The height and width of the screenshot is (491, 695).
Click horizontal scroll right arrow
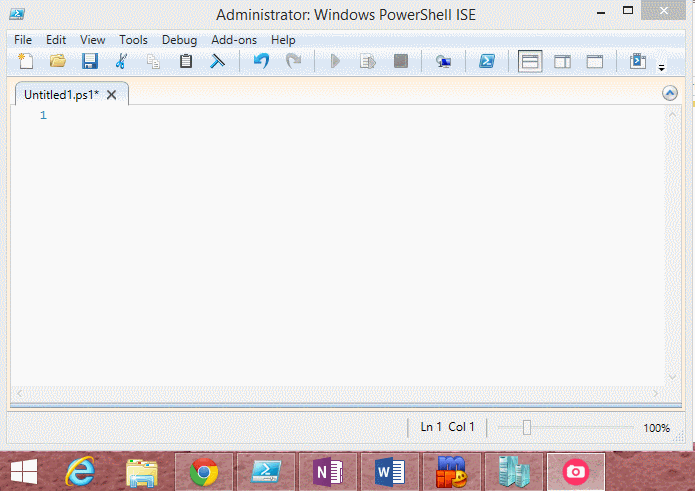656,393
